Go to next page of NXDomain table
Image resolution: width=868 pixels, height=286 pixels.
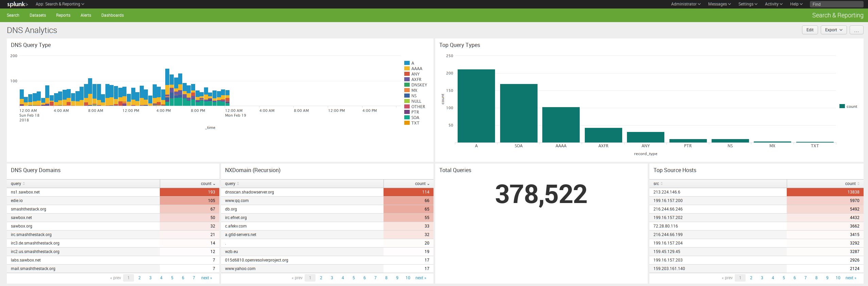pyautogui.click(x=421, y=278)
